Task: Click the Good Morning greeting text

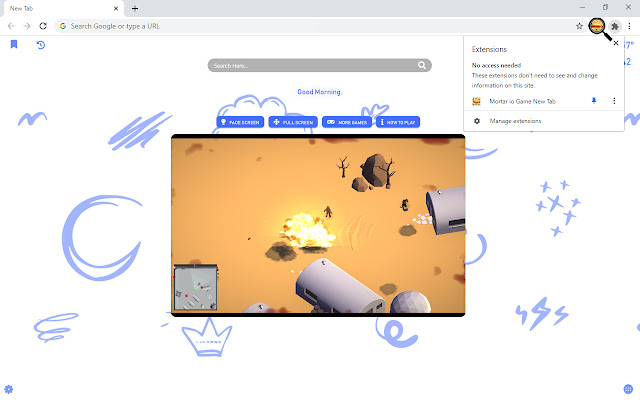Action: [x=319, y=92]
